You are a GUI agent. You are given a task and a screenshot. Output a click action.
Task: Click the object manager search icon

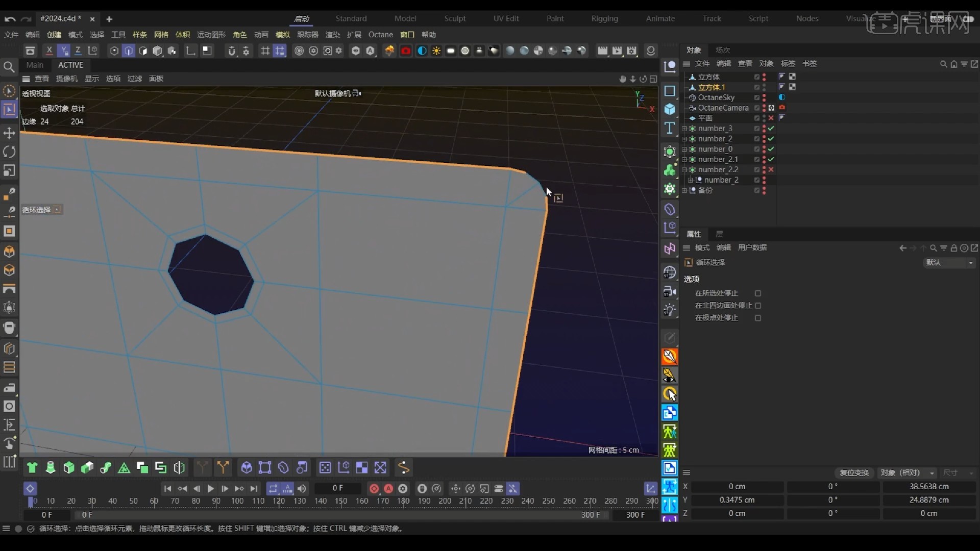click(943, 64)
